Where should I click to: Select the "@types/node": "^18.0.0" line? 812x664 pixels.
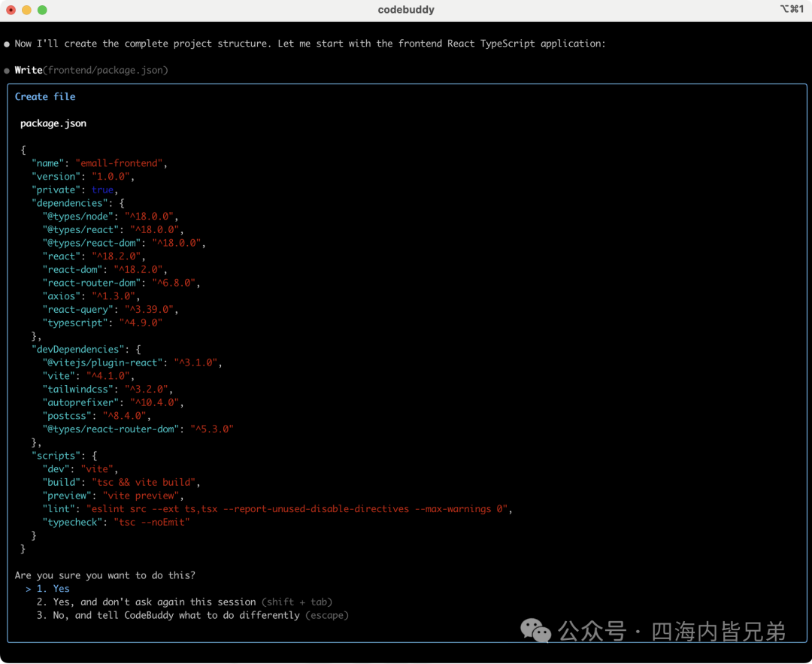pos(111,217)
